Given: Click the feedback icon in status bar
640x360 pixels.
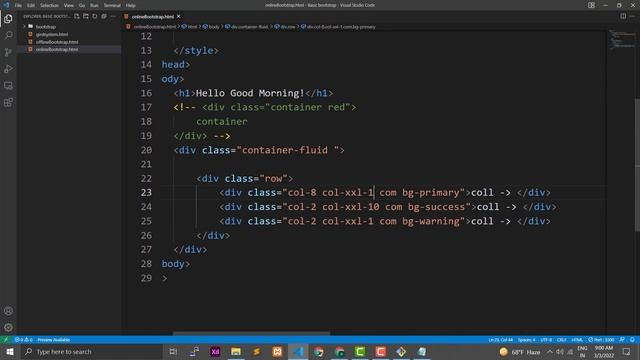Looking at the screenshot, I should (x=622, y=340).
